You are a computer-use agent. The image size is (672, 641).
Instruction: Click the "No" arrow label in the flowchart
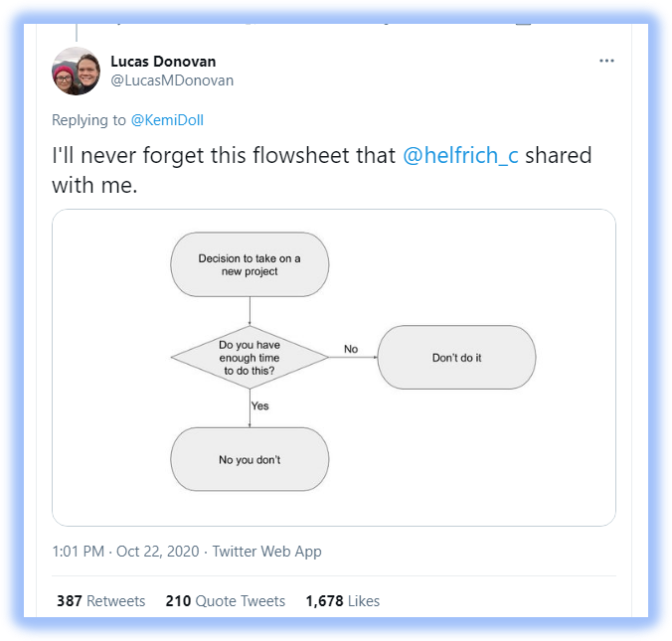point(351,349)
